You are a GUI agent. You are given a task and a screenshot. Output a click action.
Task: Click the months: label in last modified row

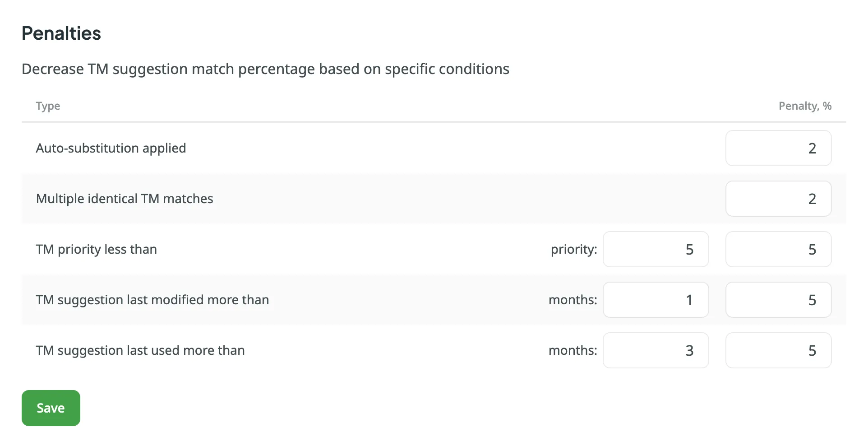(573, 300)
